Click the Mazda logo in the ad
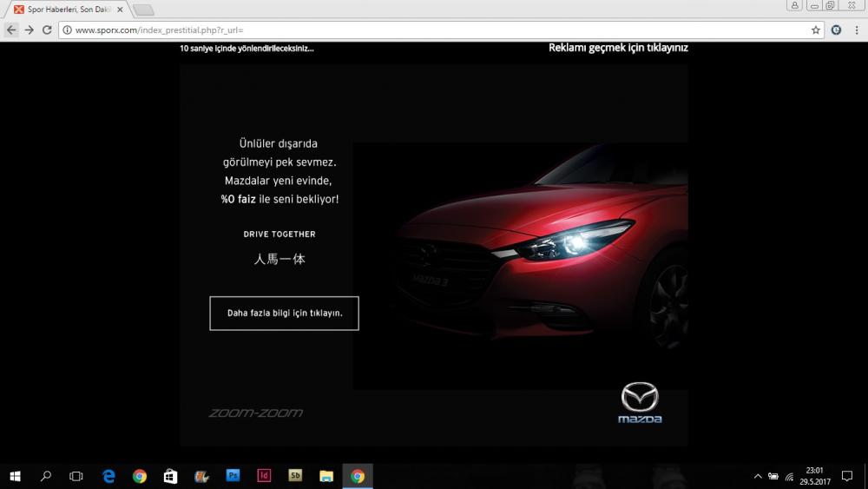 640,403
